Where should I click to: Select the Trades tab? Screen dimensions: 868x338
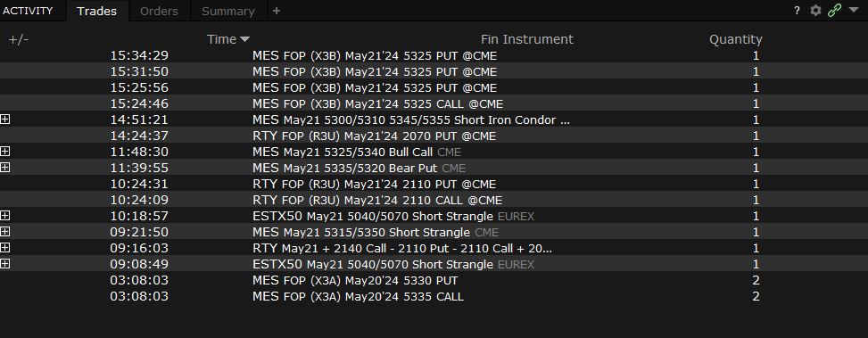[x=97, y=11]
